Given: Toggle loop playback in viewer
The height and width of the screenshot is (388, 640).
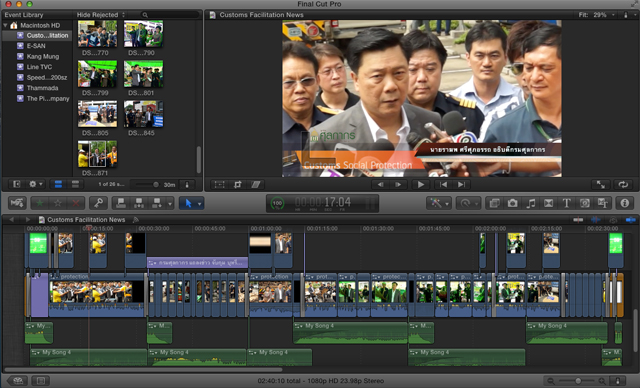Looking at the screenshot, I should pos(623,185).
